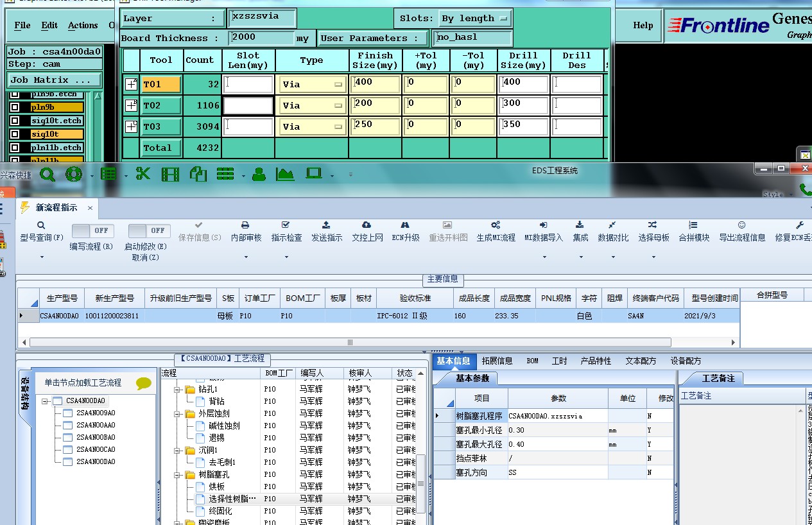This screenshot has width=812, height=525.
Task: Toggle 编写流程(R) OFF switch
Action: click(x=93, y=230)
